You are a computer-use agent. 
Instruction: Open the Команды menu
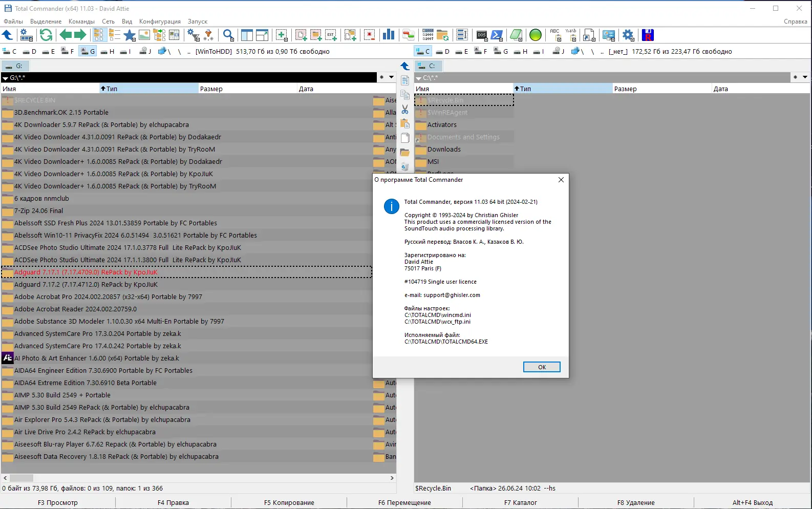click(81, 22)
